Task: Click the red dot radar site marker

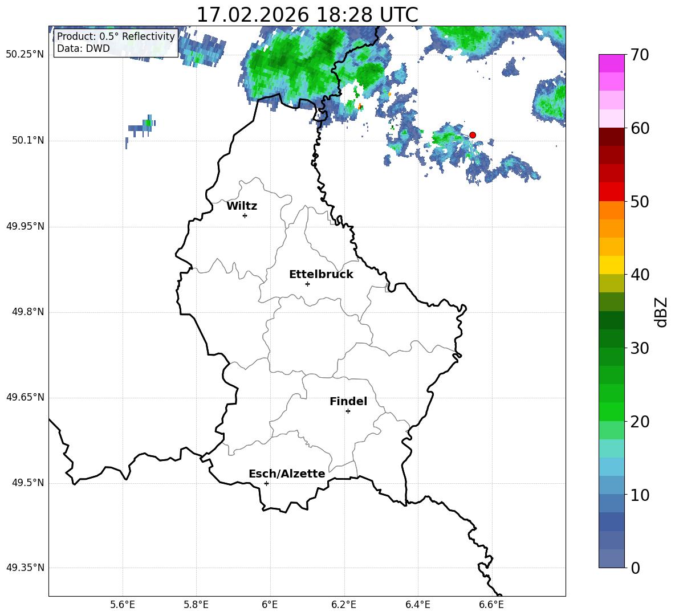Action: pos(472,135)
